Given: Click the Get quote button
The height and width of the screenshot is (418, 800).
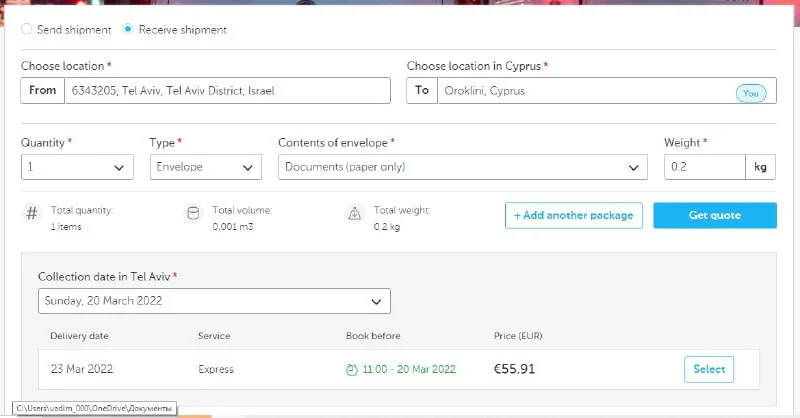Looking at the screenshot, I should tap(714, 215).
